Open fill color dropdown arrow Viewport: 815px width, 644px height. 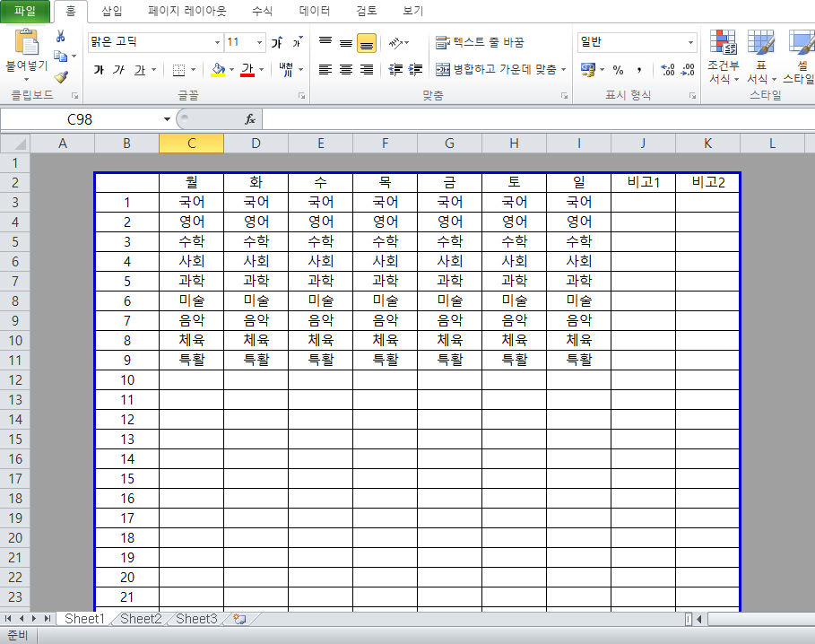[x=231, y=70]
